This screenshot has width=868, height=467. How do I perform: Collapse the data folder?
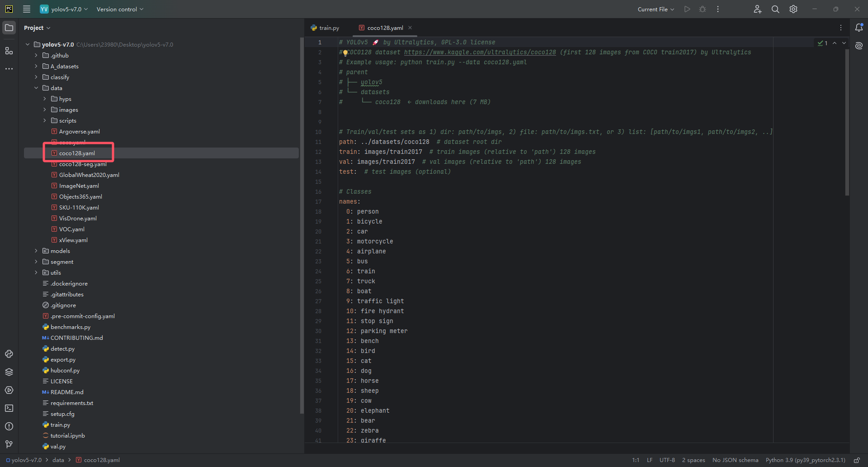tap(36, 88)
